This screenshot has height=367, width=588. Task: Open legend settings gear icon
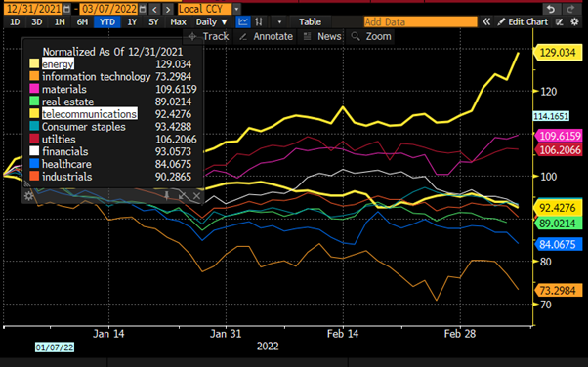point(28,195)
